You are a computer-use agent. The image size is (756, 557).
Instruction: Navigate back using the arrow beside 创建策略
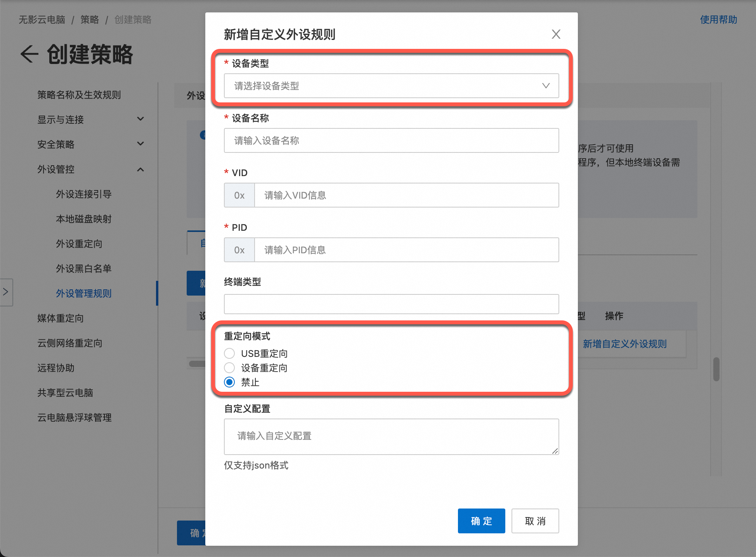(x=29, y=54)
